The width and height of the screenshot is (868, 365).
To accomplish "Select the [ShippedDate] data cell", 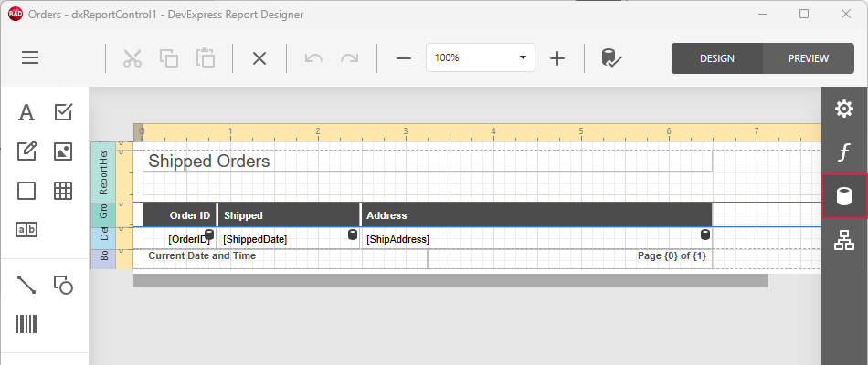I will pyautogui.click(x=289, y=239).
